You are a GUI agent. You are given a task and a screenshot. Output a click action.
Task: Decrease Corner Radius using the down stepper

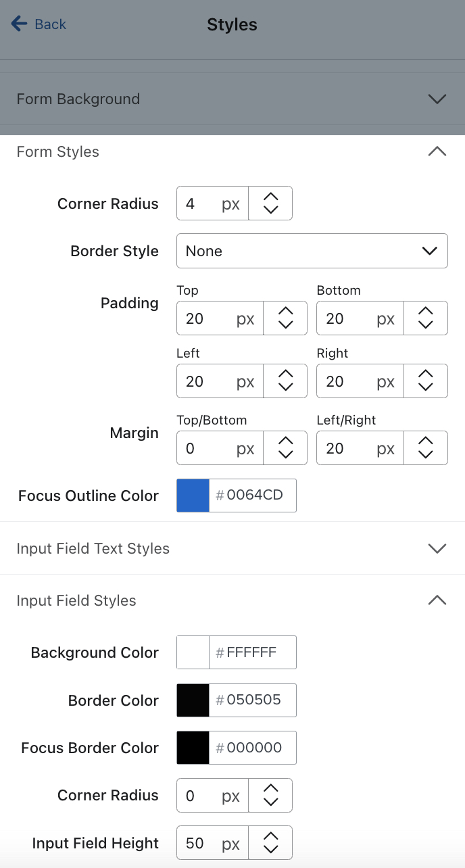270,210
